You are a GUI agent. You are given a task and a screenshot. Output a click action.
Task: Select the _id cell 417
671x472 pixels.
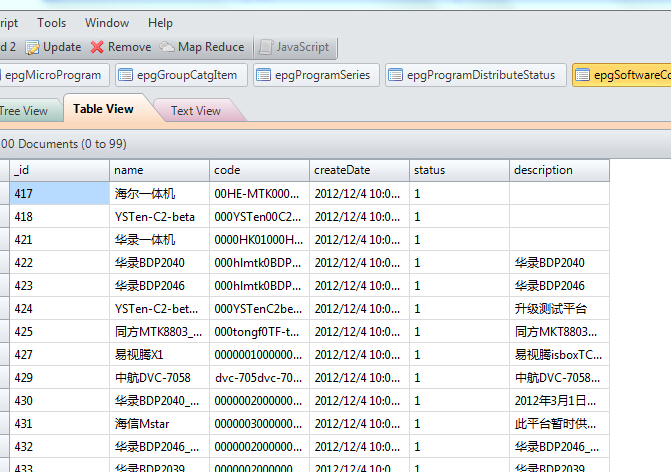pyautogui.click(x=59, y=193)
